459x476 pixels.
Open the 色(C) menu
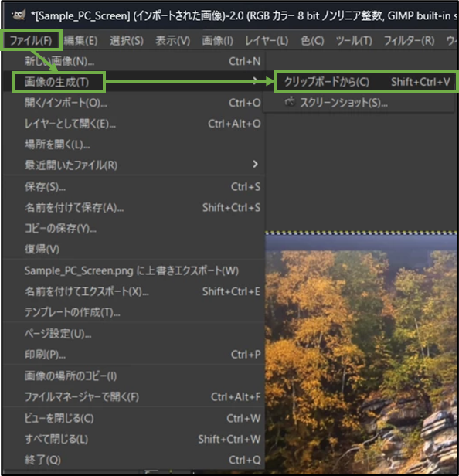pyautogui.click(x=312, y=40)
